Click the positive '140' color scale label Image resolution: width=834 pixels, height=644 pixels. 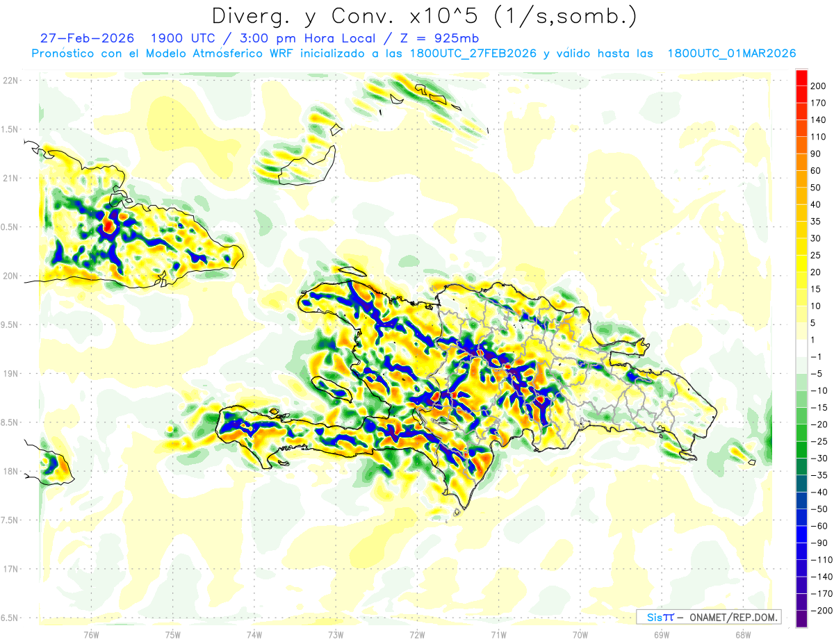[819, 120]
